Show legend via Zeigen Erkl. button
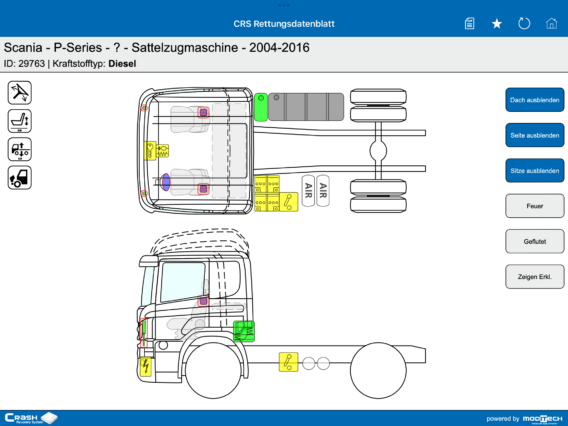Screen dimensions: 568x426 tap(535, 277)
